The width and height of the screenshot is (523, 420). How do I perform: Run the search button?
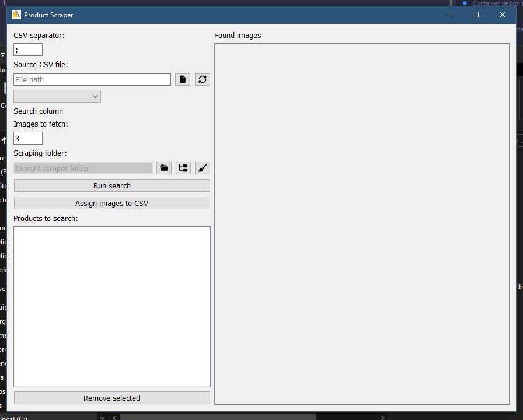pyautogui.click(x=111, y=185)
